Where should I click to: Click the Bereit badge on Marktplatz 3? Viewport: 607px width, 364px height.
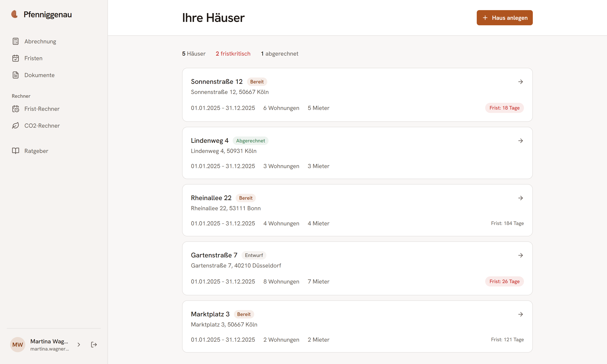click(244, 314)
